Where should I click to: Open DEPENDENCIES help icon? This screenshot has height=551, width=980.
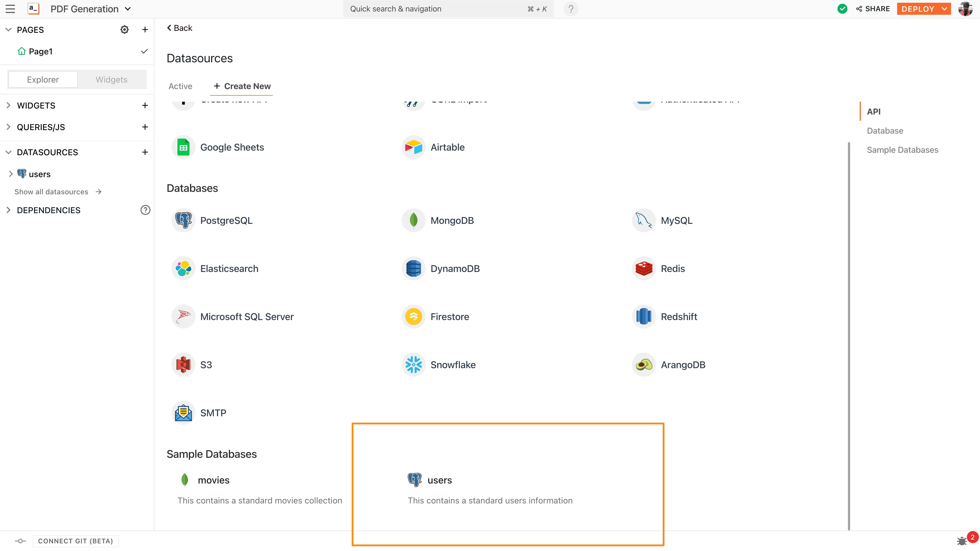tap(145, 210)
